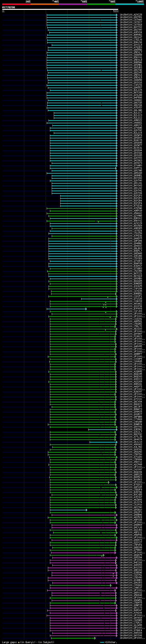Select the UniRef100_A8PXU8 label
The height and width of the screenshot is (644, 146).
(131, 520)
